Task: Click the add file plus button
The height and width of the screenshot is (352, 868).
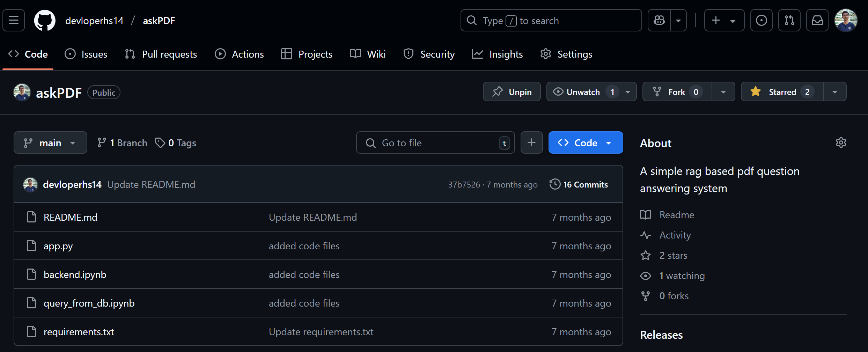Action: pos(531,142)
